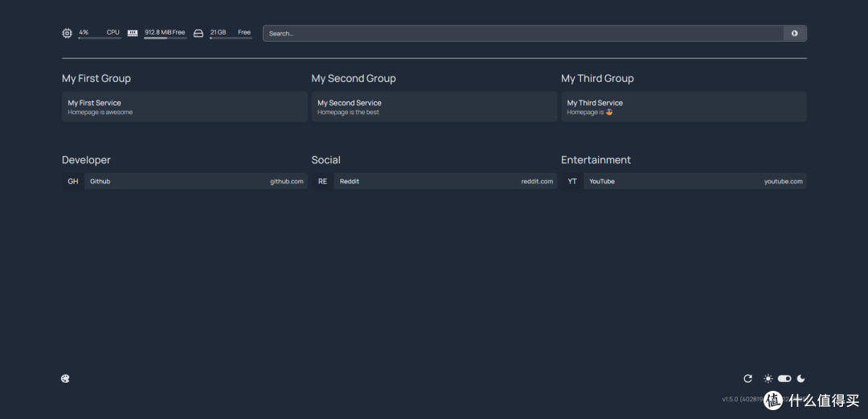Click the refresh icon at bottom right

pos(748,379)
